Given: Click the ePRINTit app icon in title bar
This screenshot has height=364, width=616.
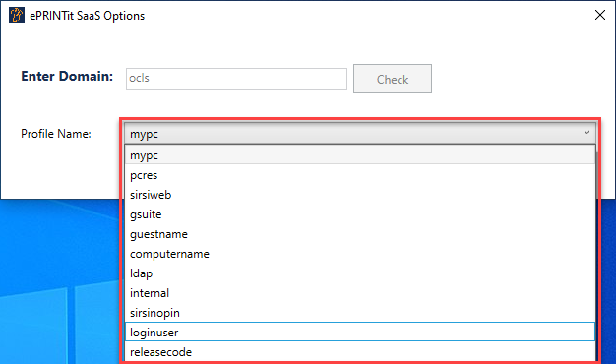Looking at the screenshot, I should tap(17, 16).
